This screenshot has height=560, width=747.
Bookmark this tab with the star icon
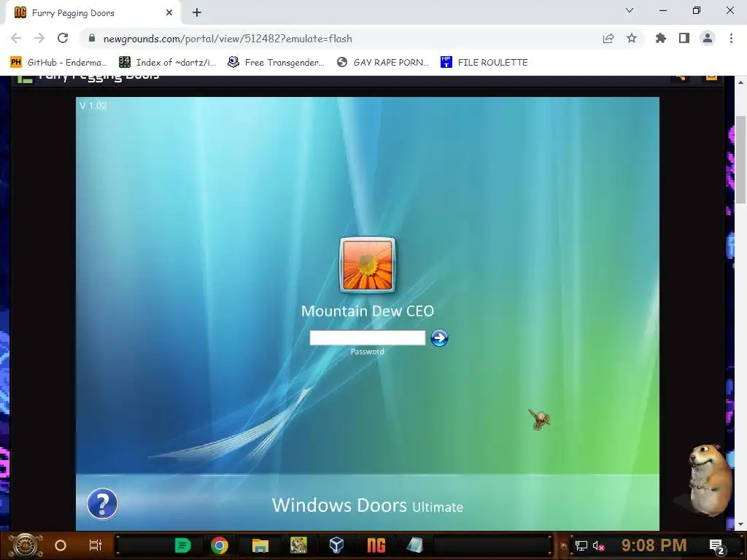[x=632, y=38]
